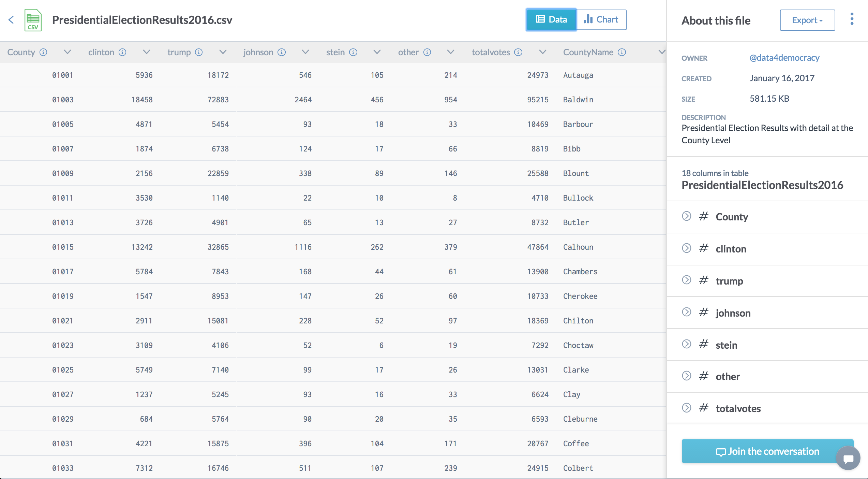Viewport: 868px width, 479px height.
Task: Click the info icon next to County header
Action: (x=43, y=52)
